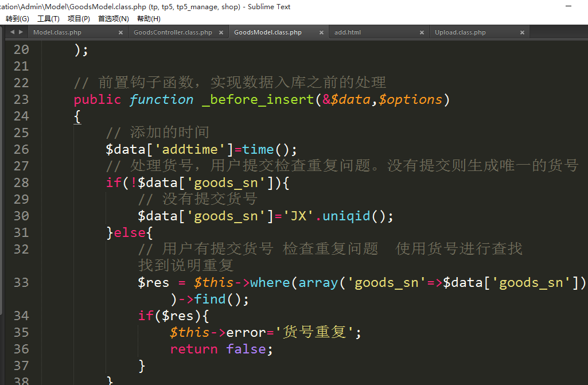Click line number 26 in the gutter
Image resolution: width=588 pixels, height=385 pixels.
21,150
